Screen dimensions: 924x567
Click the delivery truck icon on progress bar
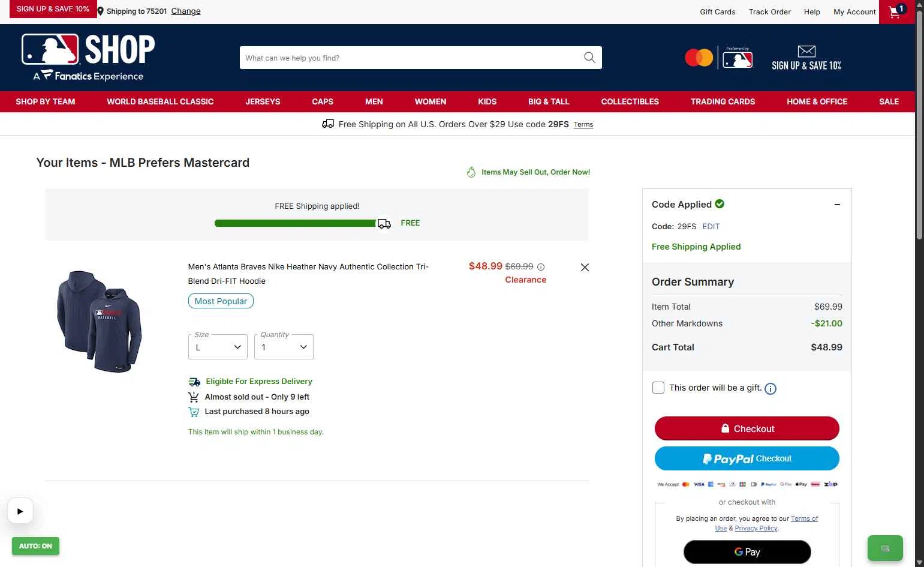pyautogui.click(x=384, y=224)
